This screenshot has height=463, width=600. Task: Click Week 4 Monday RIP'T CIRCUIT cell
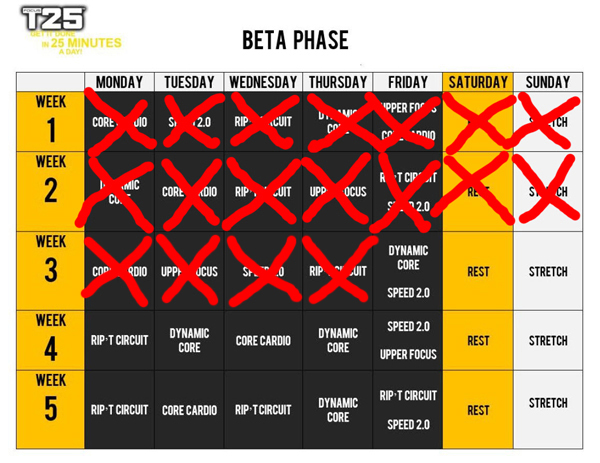[x=119, y=340]
